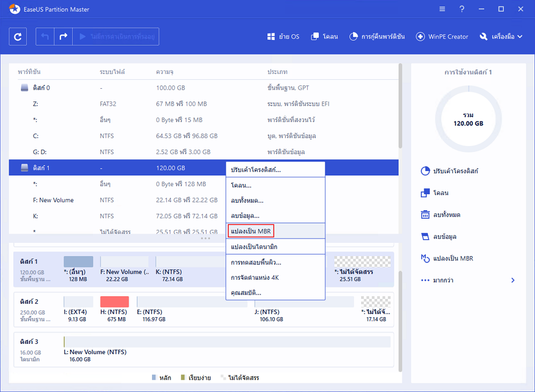
Task: Click ลบข้อมูล in the right panel
Action: (x=439, y=236)
